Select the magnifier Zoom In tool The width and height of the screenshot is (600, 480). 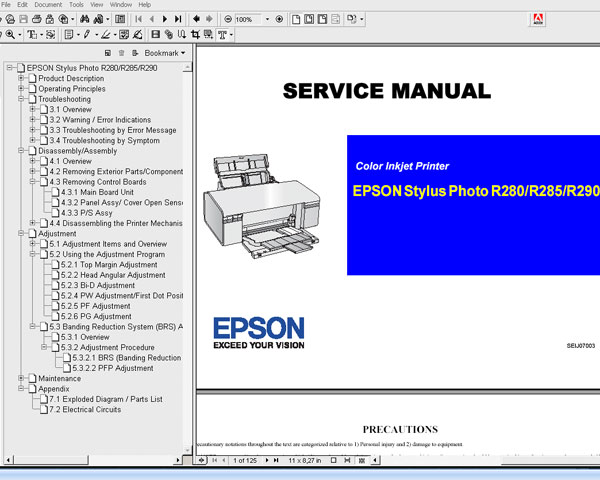tap(10, 35)
